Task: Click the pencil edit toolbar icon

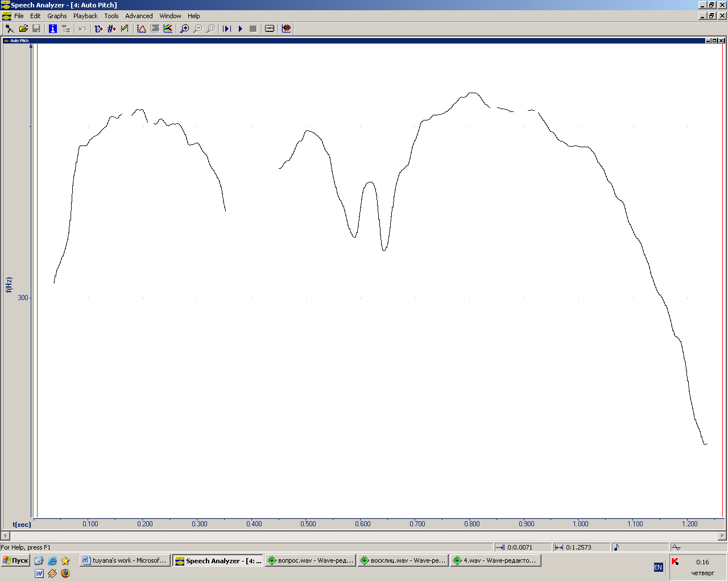Action: [x=125, y=28]
